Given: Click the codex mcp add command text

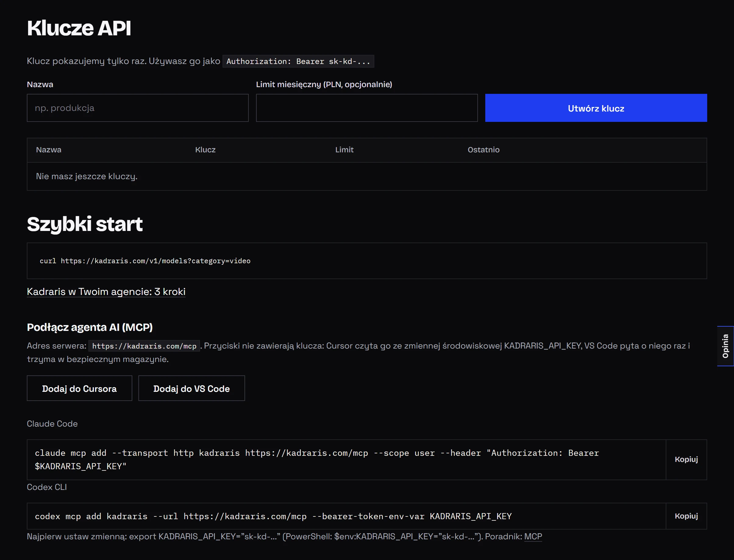Looking at the screenshot, I should [273, 516].
